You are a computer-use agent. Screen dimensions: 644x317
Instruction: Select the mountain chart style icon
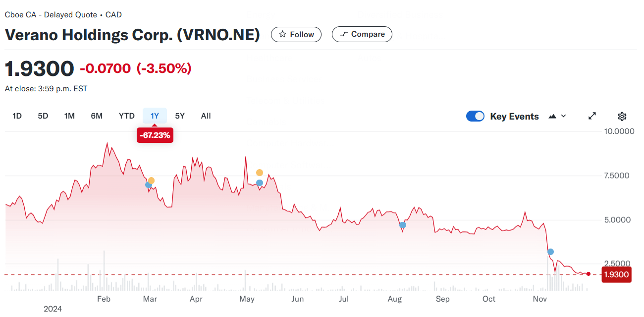point(551,116)
